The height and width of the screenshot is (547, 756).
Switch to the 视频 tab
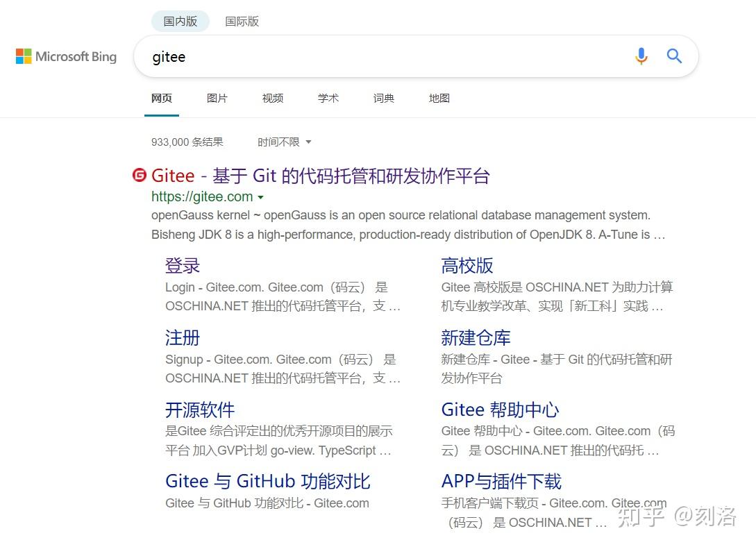272,99
